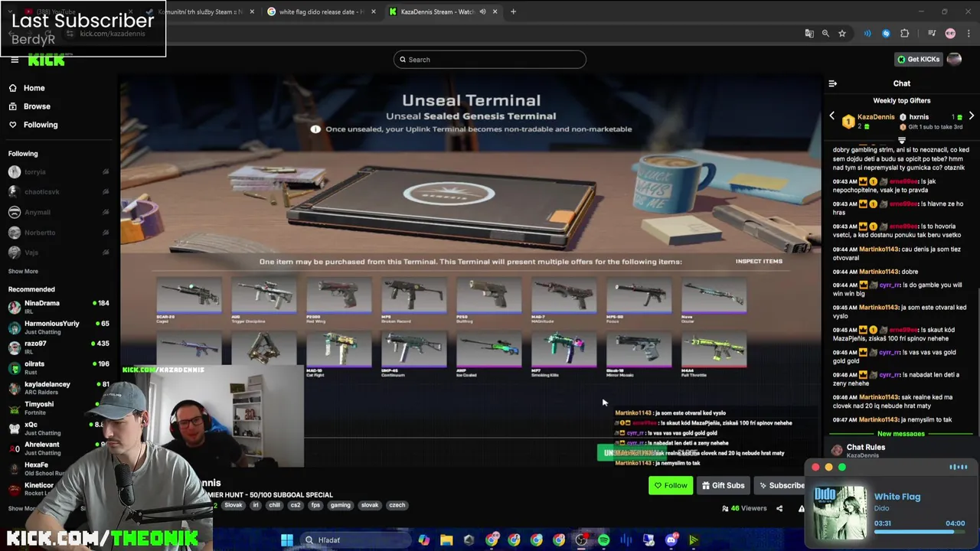The height and width of the screenshot is (551, 980).
Task: Open the user profile avatar menu
Action: [954, 60]
